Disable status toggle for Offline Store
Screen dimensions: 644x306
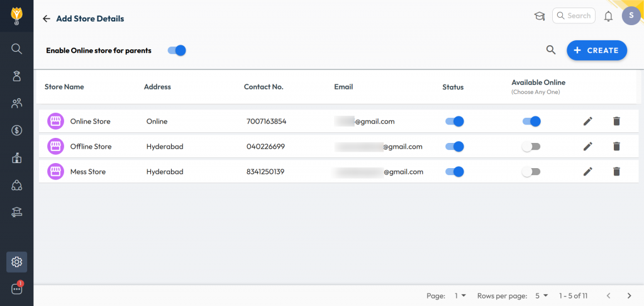[x=455, y=147]
